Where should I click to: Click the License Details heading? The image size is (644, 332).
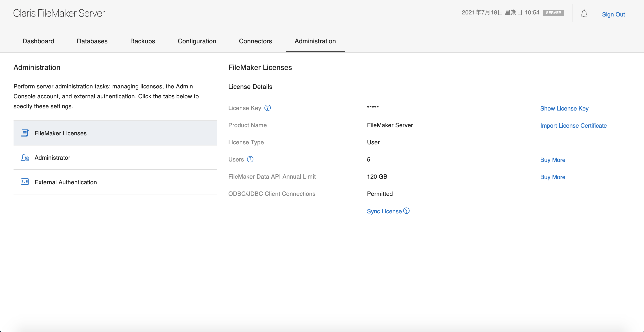(250, 87)
